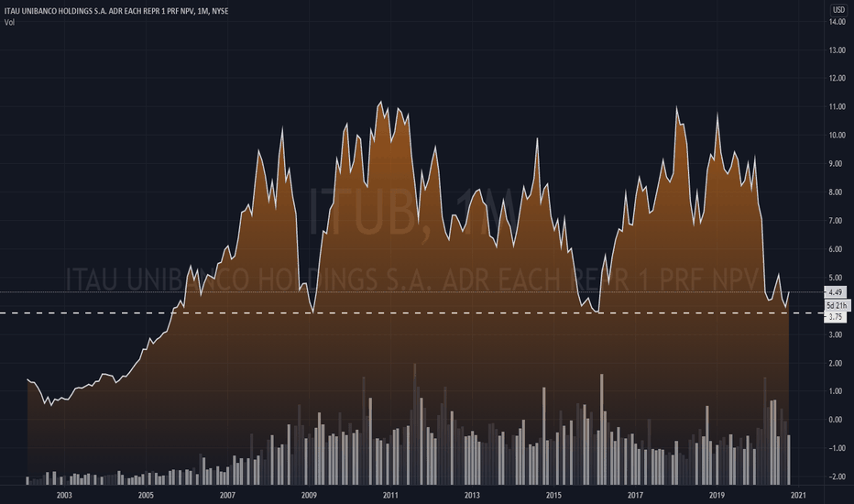The height and width of the screenshot is (504, 854).
Task: Click the 7.00 price axis label
Action: (838, 221)
